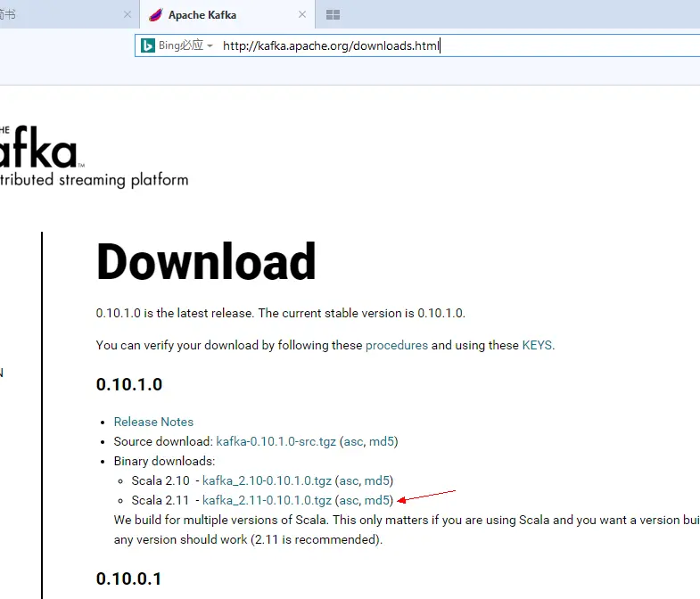Open asc for Scala 2.11 binary

[349, 500]
